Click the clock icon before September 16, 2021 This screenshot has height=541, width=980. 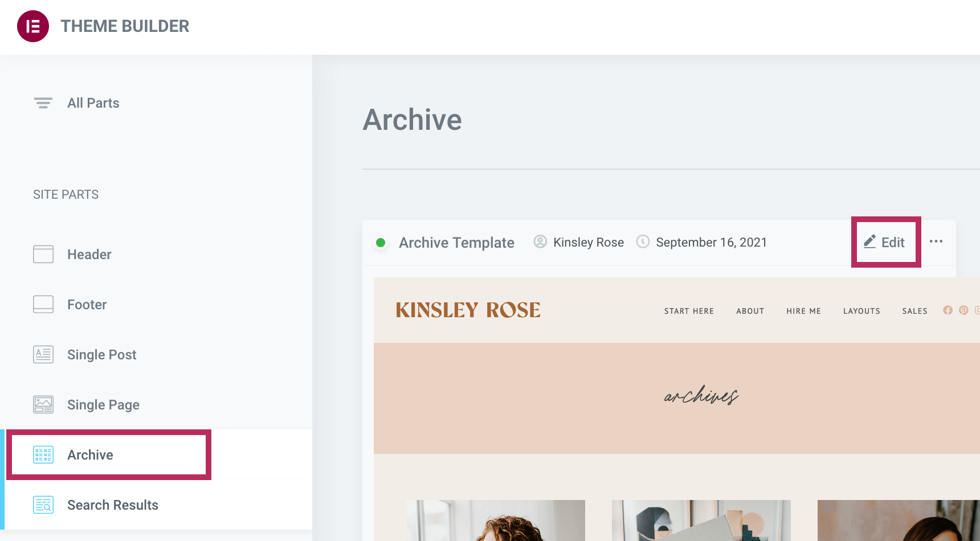pos(643,242)
